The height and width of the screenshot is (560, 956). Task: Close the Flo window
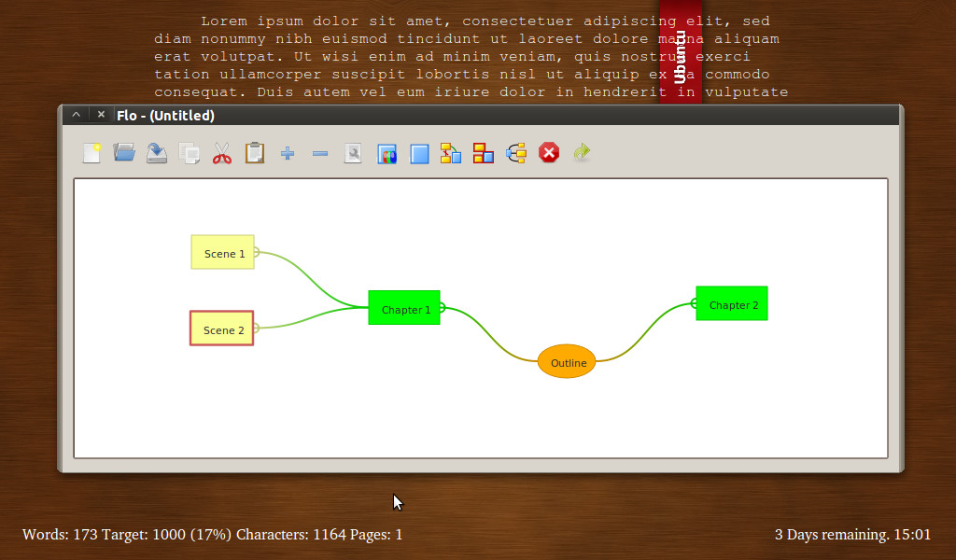101,115
